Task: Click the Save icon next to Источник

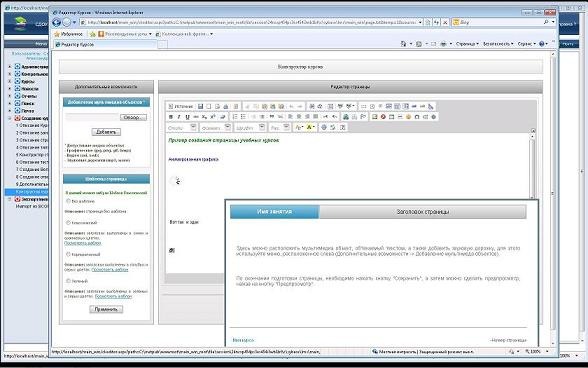Action: [201, 107]
